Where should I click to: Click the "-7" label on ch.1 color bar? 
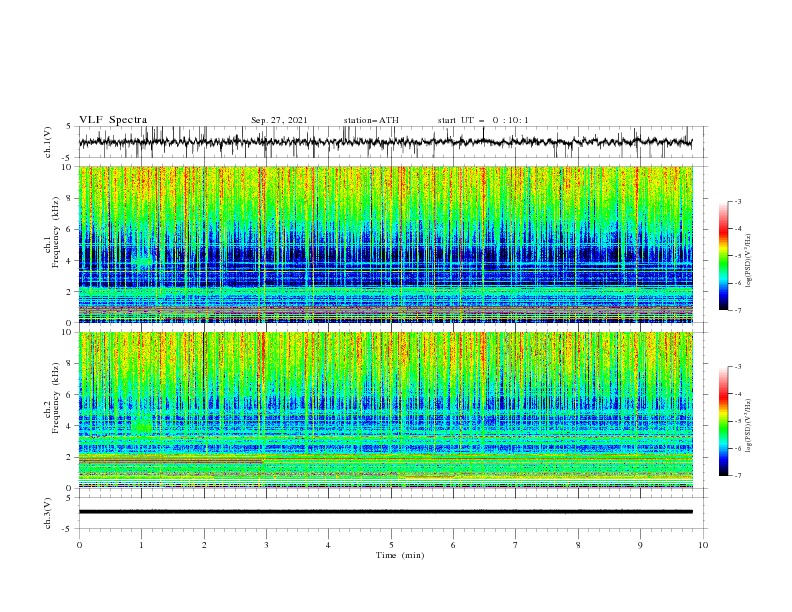click(x=738, y=310)
